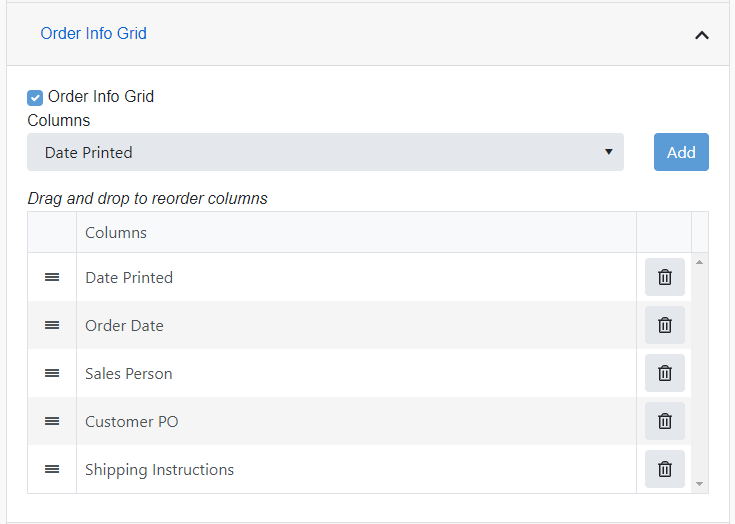Select the Sales Person drag handle icon
Image resolution: width=735 pixels, height=524 pixels.
52,373
